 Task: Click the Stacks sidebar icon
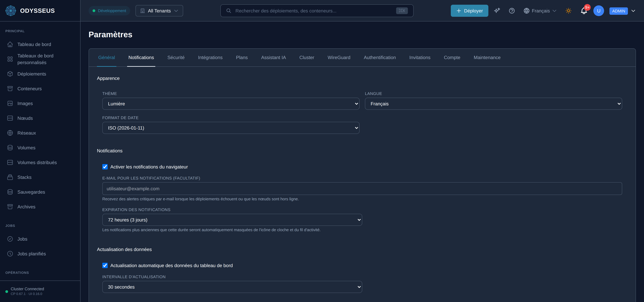(10, 177)
